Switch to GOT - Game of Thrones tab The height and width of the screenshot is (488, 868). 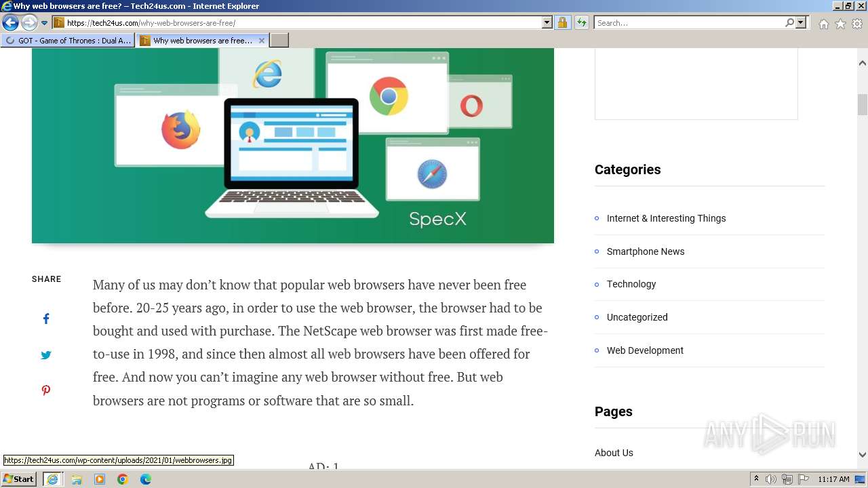tap(68, 41)
